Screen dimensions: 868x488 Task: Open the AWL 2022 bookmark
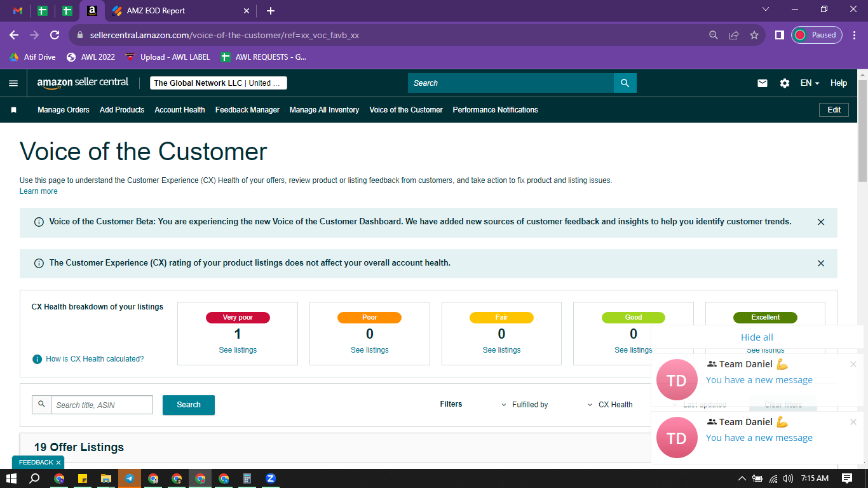(x=91, y=57)
